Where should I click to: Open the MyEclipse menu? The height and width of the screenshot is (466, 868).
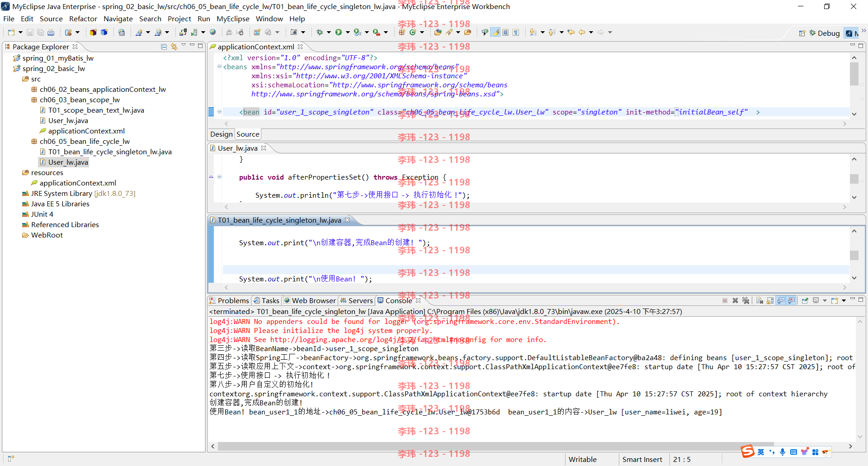click(x=233, y=19)
